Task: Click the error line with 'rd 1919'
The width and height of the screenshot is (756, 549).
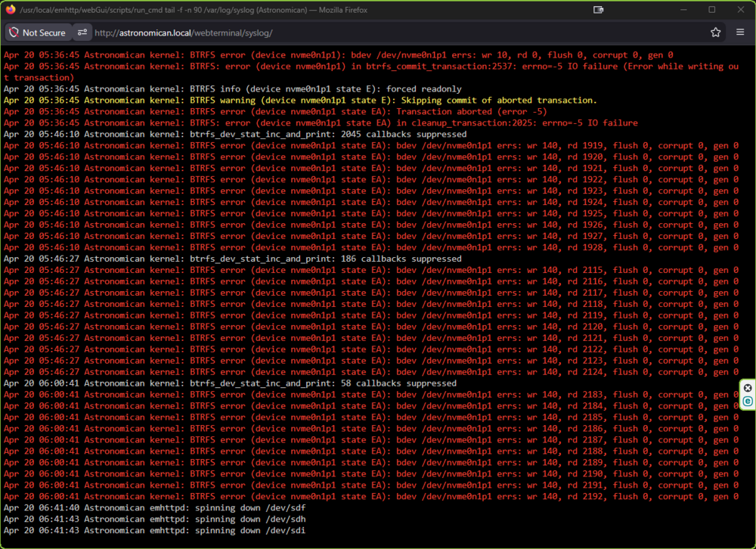Action: pos(371,146)
